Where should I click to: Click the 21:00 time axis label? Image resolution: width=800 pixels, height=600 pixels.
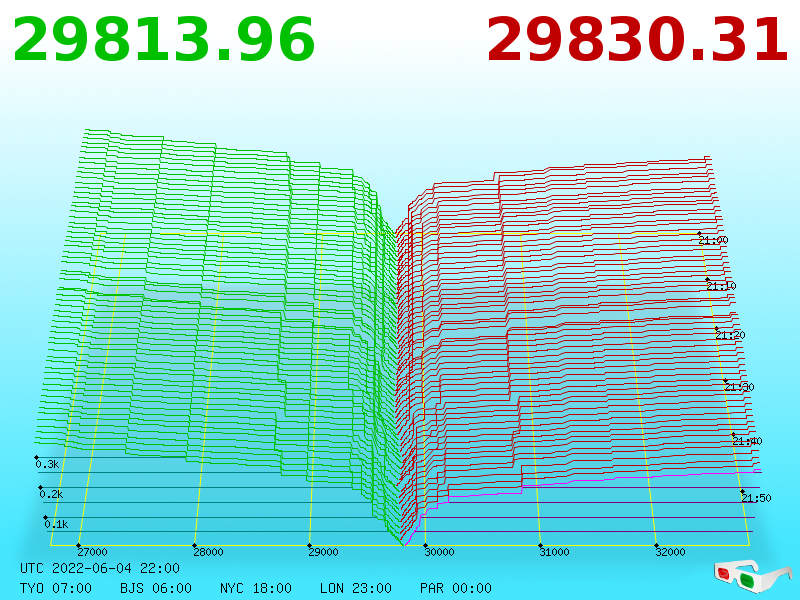(x=713, y=240)
